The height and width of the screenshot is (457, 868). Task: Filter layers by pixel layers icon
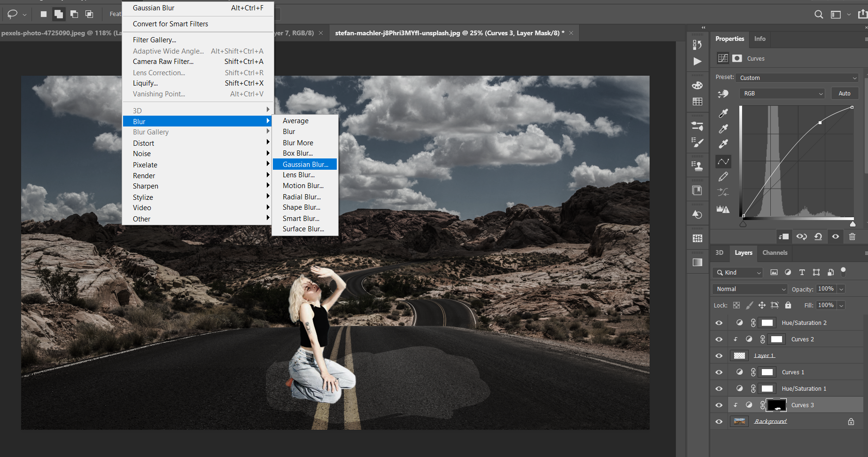[x=774, y=272]
